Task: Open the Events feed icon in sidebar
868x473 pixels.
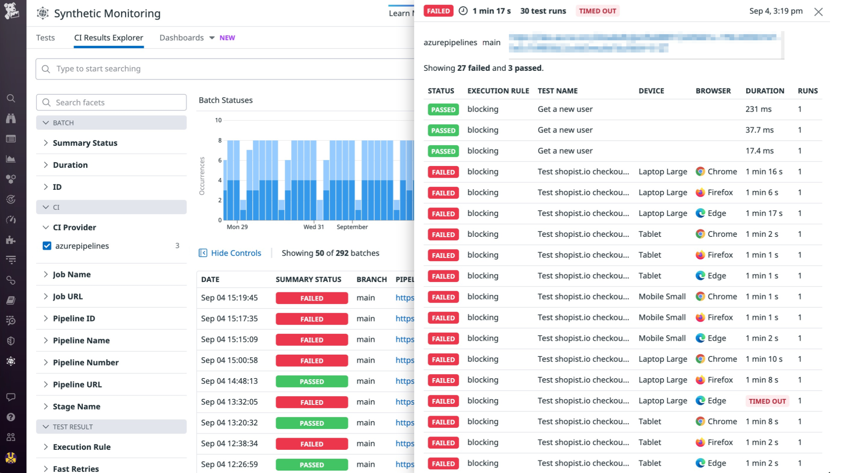Action: 11,139
